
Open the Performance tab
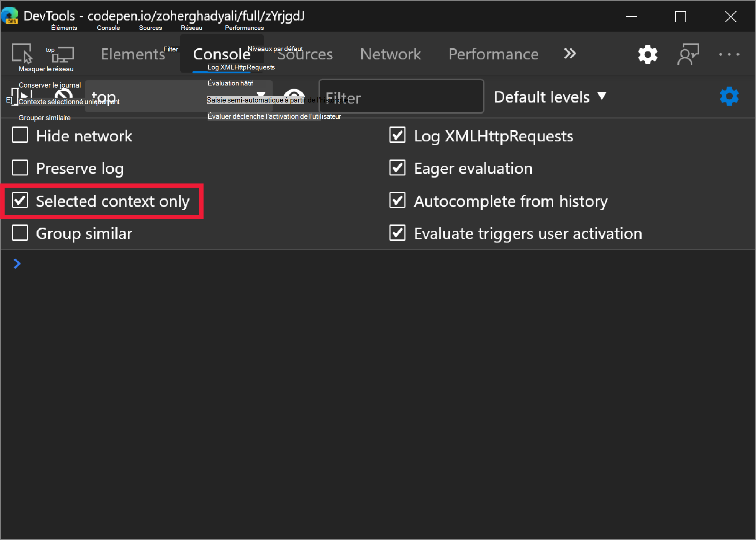[x=493, y=54]
